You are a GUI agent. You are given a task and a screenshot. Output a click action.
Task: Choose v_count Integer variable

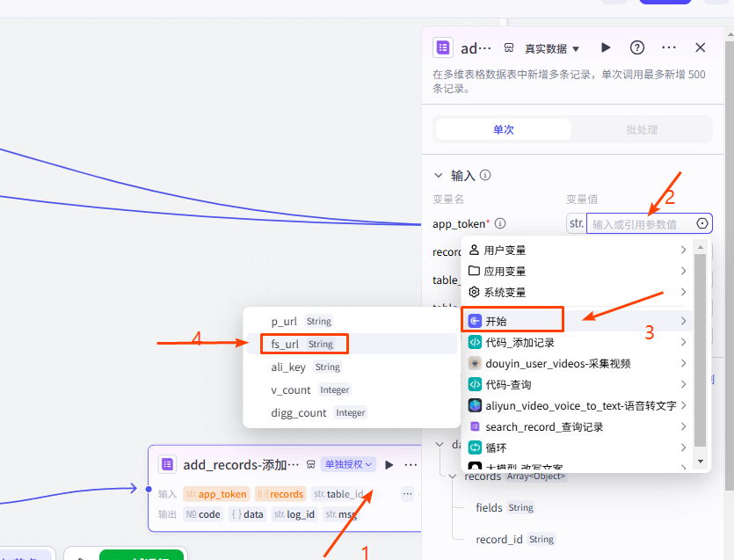click(352, 389)
